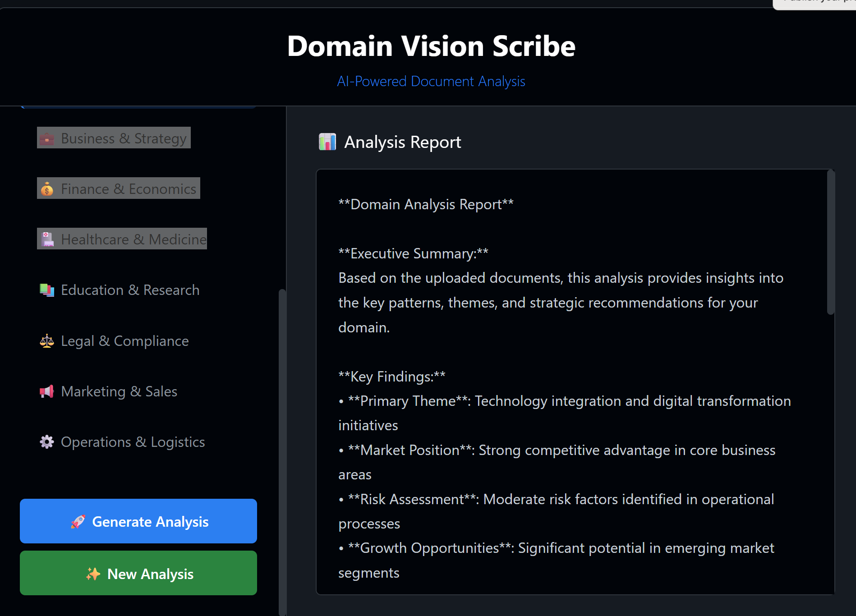The width and height of the screenshot is (856, 616).
Task: Click the megaphone icon beside Marketing & Sales
Action: point(47,391)
